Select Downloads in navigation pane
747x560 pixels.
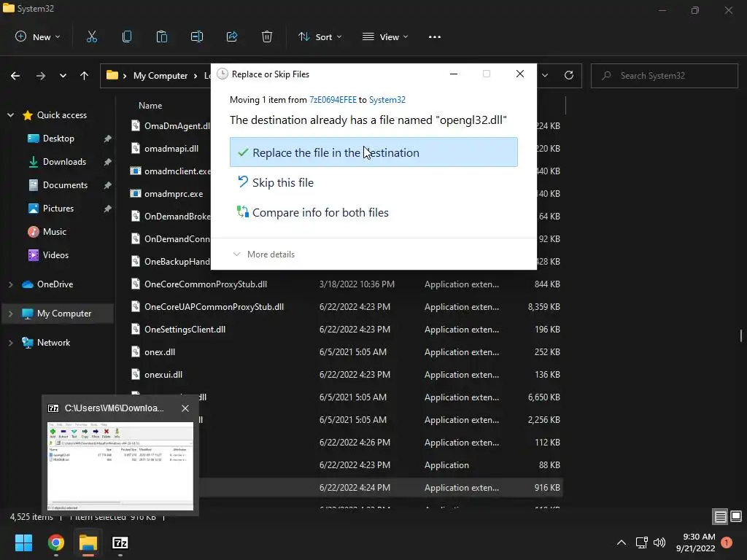(x=64, y=162)
